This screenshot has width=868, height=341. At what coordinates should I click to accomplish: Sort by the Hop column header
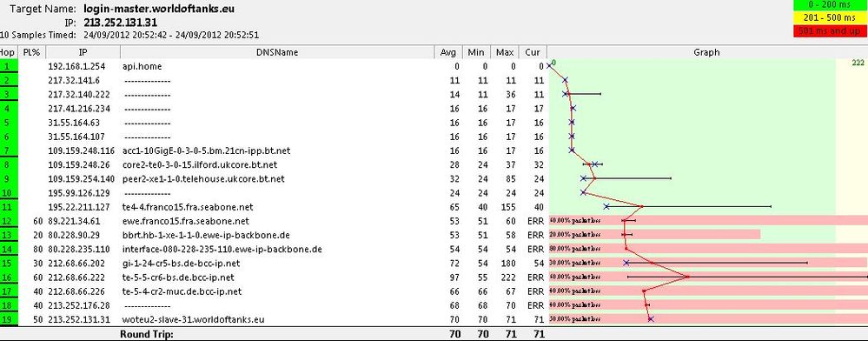pos(9,53)
